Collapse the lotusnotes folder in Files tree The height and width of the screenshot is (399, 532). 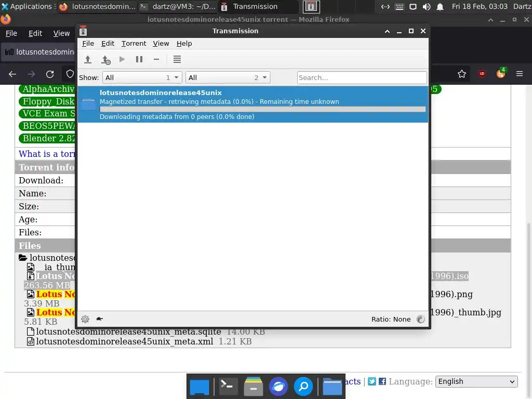[23, 258]
